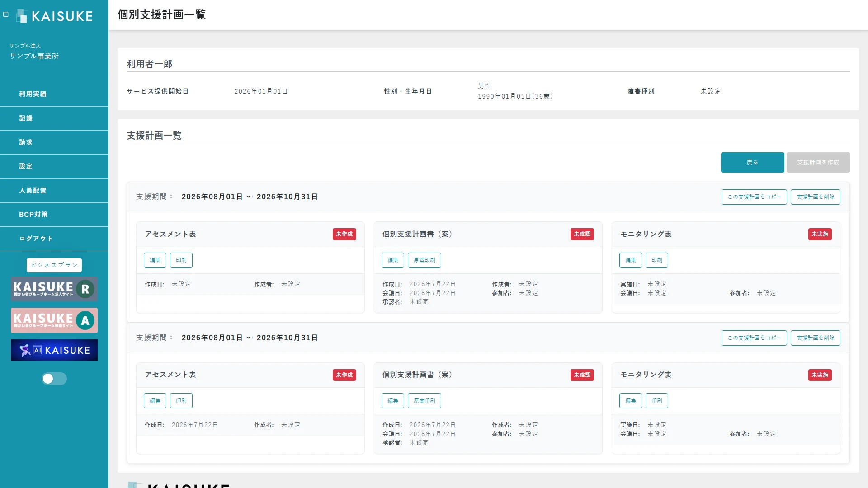Click the second plan's support period dates
Image resolution: width=868 pixels, height=488 pixels.
[250, 338]
